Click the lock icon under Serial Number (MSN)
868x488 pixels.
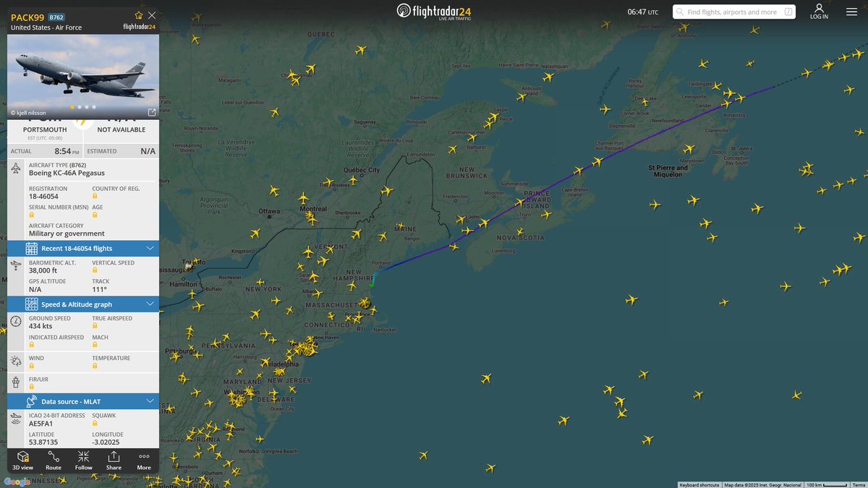(x=32, y=215)
